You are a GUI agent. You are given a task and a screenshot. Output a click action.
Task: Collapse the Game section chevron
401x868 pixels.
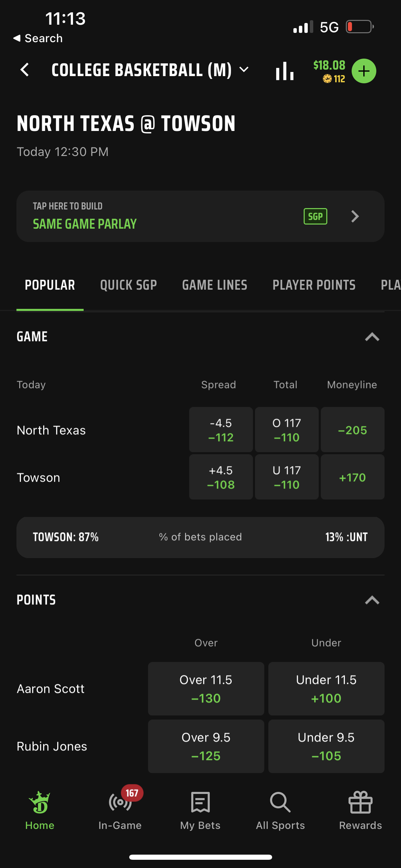coord(372,337)
